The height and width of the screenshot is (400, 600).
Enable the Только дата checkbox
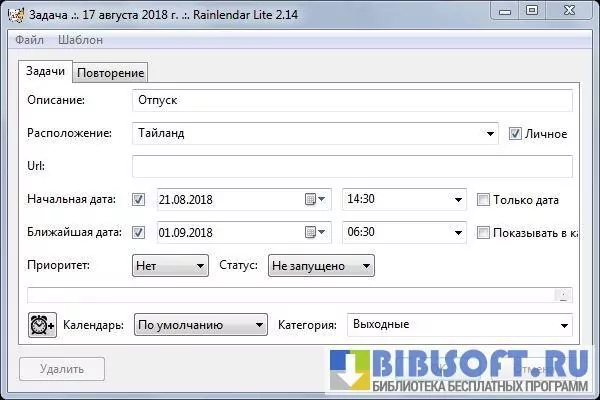click(484, 200)
